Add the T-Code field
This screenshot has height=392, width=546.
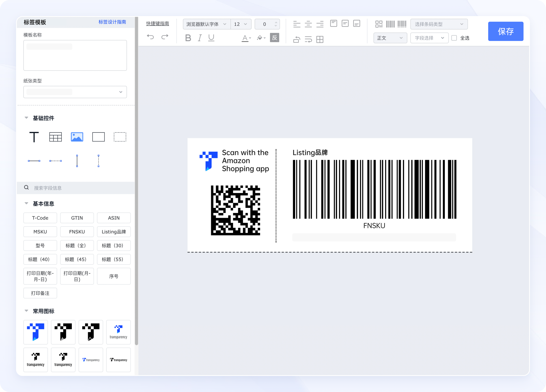point(40,218)
